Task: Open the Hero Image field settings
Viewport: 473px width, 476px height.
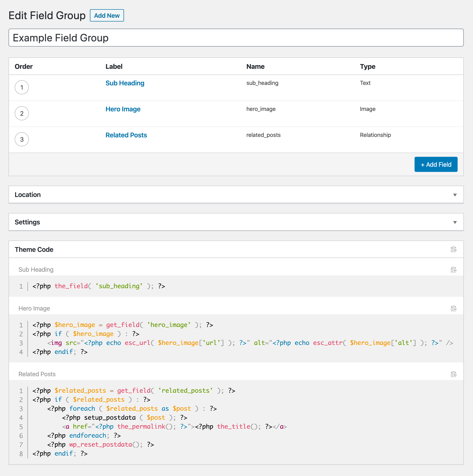Action: coord(123,109)
